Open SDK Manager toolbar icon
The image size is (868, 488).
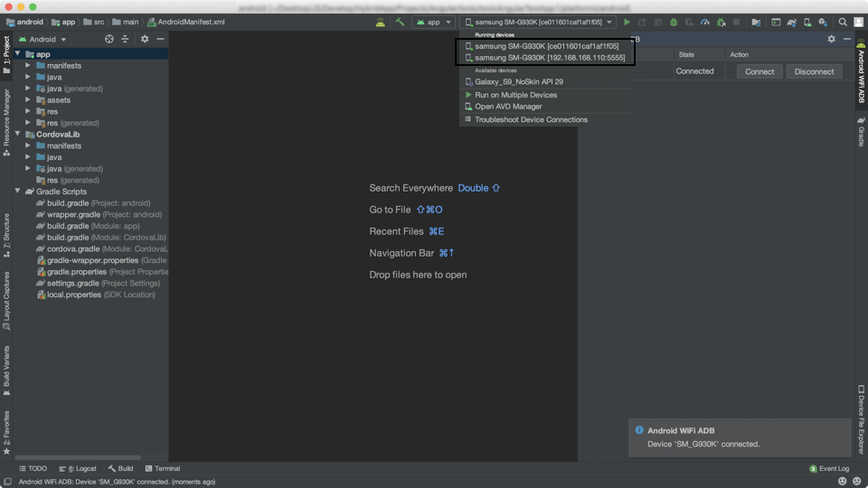(823, 22)
